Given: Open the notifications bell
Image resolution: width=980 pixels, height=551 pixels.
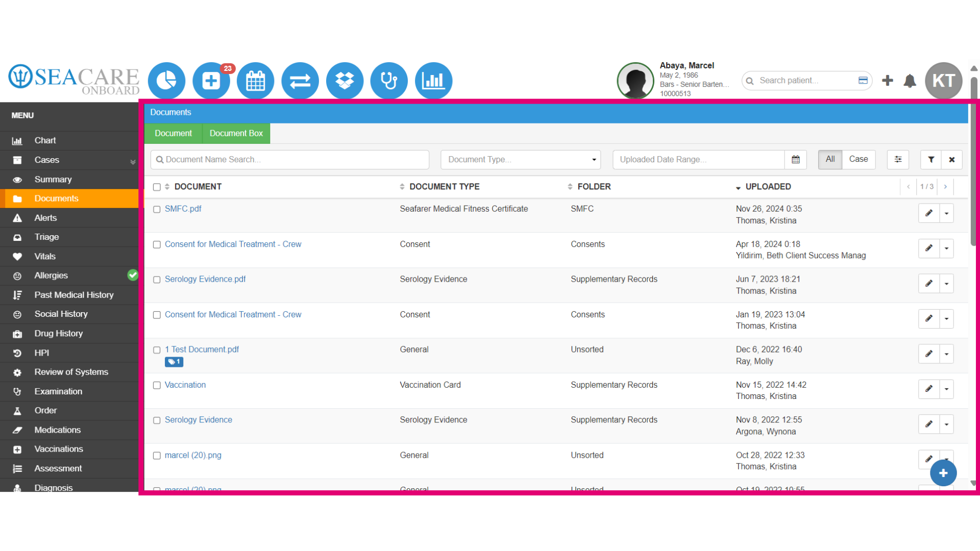Looking at the screenshot, I should click(910, 81).
